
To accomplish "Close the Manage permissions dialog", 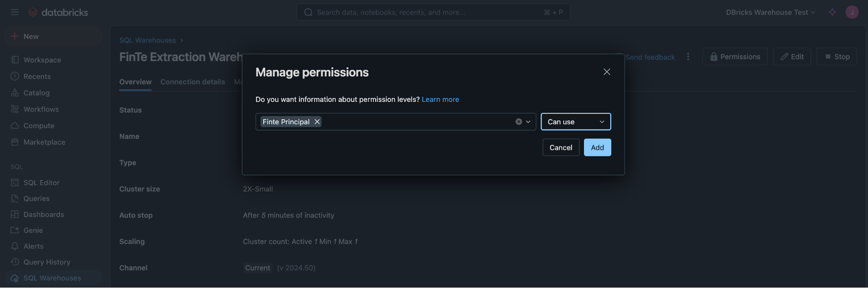I will [x=607, y=72].
